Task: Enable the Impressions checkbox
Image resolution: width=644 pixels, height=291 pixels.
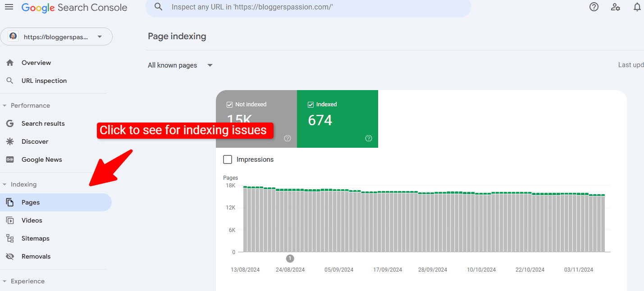Action: pos(228,159)
